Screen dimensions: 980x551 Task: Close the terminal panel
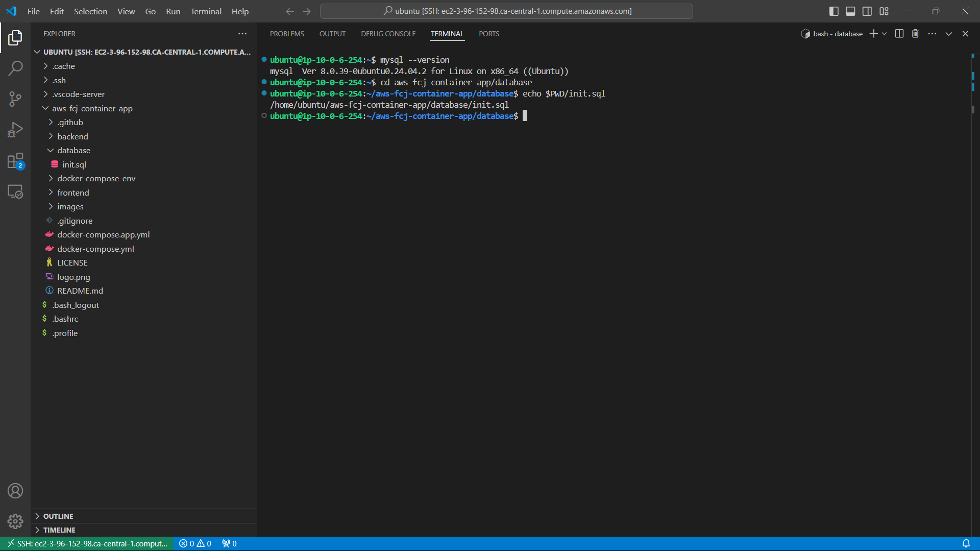(x=965, y=34)
